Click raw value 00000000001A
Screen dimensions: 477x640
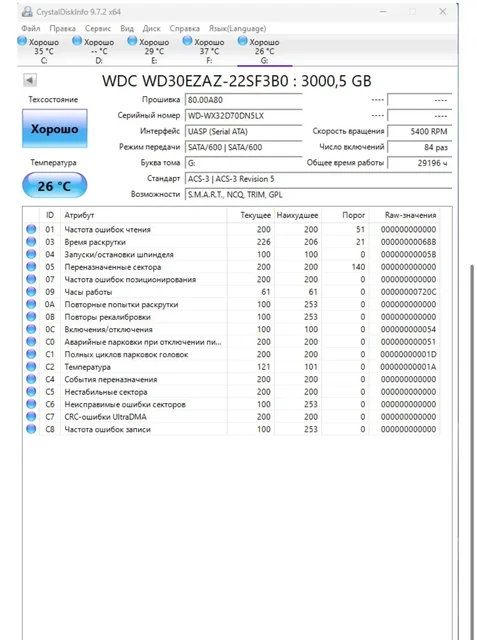point(408,367)
